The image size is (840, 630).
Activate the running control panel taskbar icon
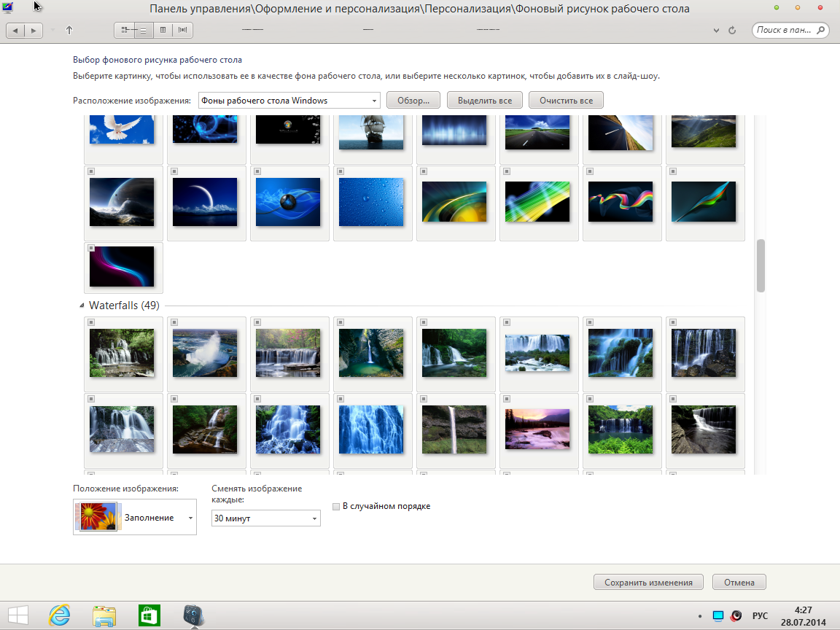click(193, 615)
